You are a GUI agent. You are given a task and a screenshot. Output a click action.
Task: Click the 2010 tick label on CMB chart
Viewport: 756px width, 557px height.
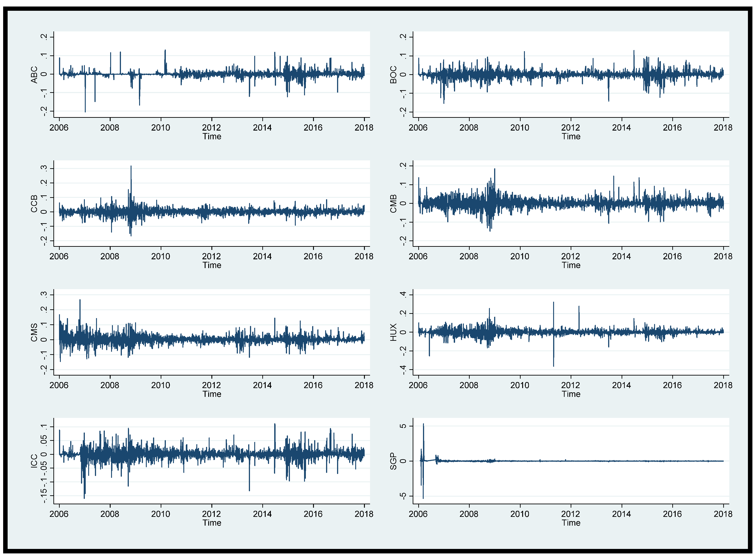pos(520,257)
